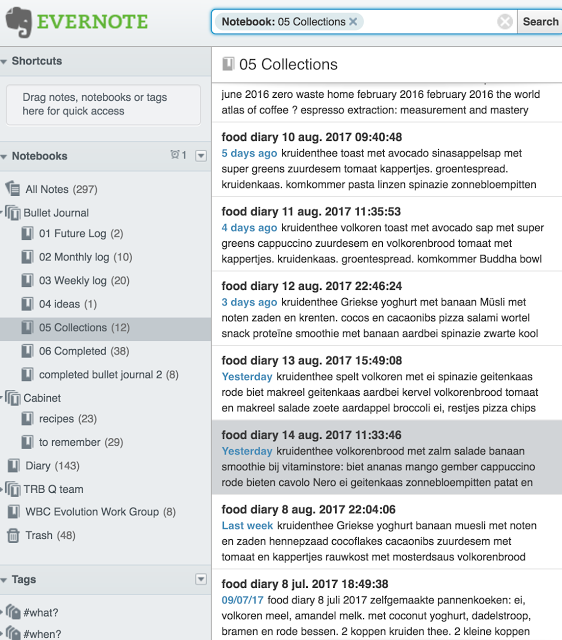The width and height of the screenshot is (562, 640).
Task: Click the recipes notebook icon
Action: 27,418
